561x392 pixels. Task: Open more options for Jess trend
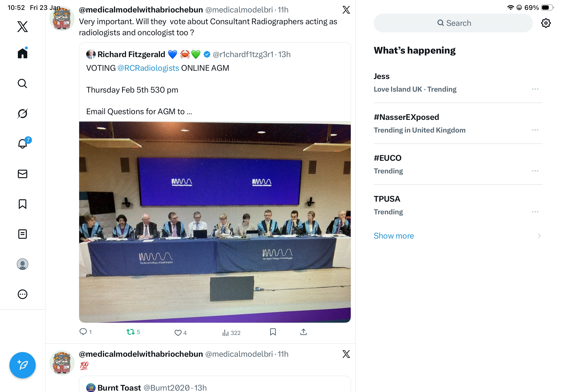coord(535,89)
